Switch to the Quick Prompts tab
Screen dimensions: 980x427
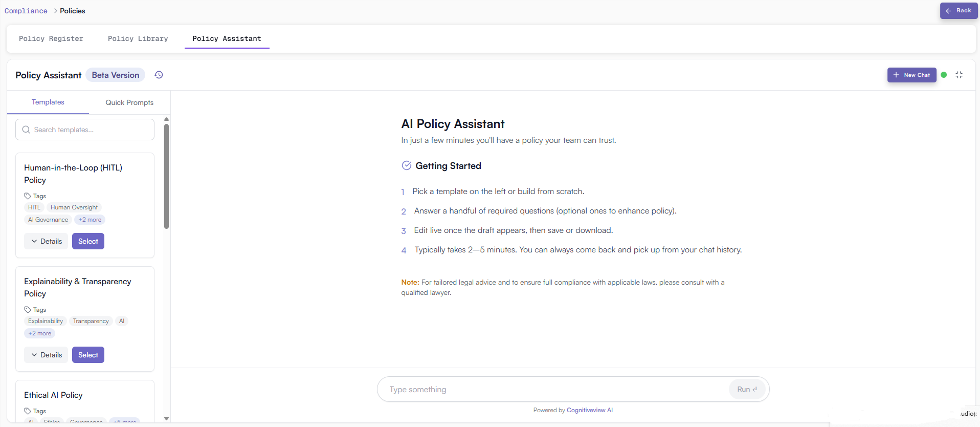pos(129,102)
